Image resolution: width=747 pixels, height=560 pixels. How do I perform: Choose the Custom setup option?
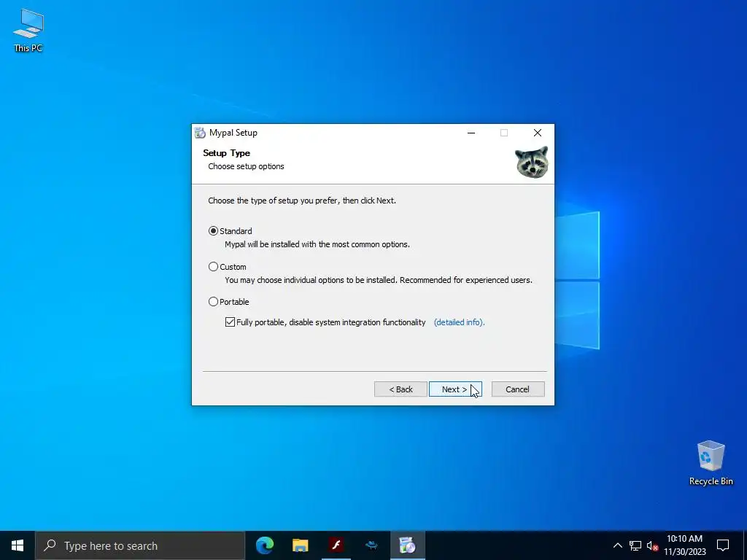[214, 267]
